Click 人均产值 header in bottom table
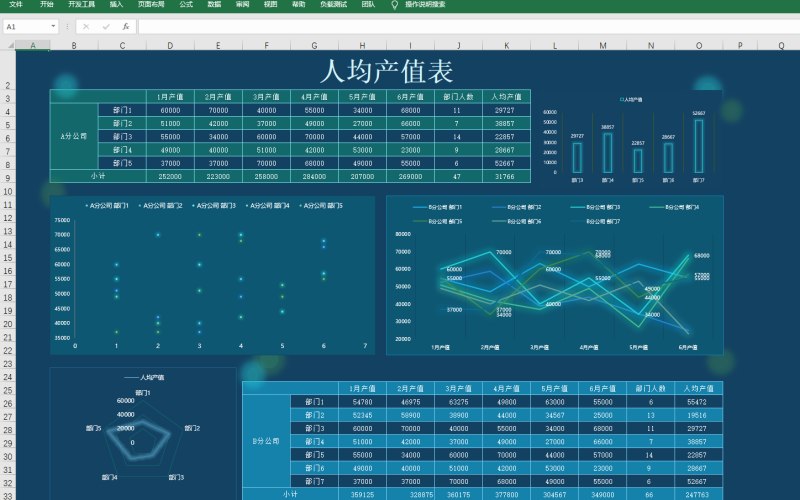Image resolution: width=800 pixels, height=500 pixels. (x=699, y=388)
